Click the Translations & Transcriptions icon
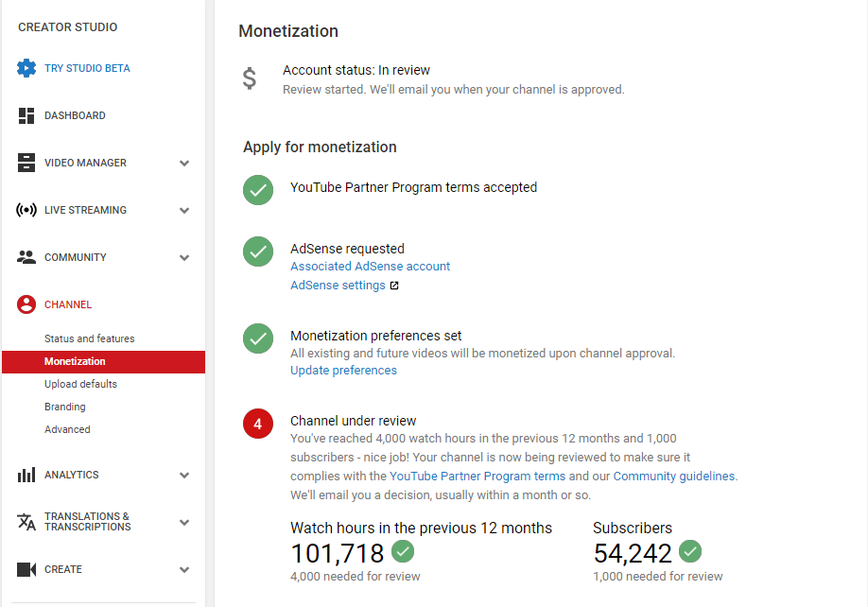The image size is (868, 607). pyautogui.click(x=26, y=522)
